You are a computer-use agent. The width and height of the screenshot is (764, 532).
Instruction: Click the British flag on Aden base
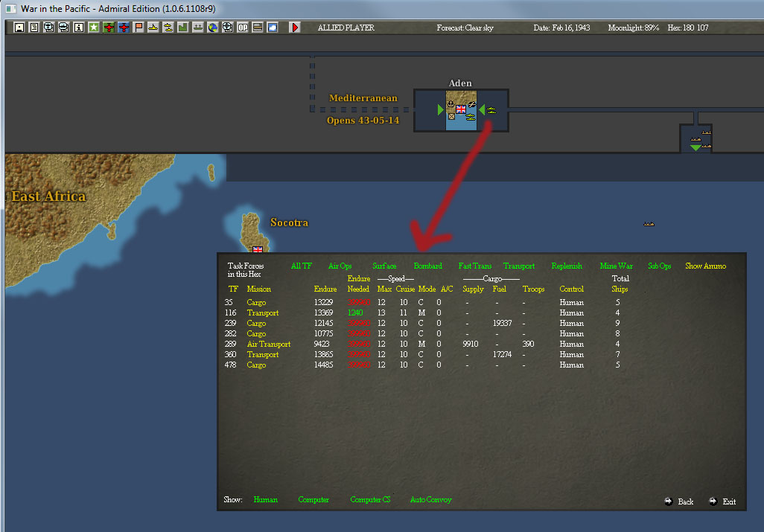point(461,109)
